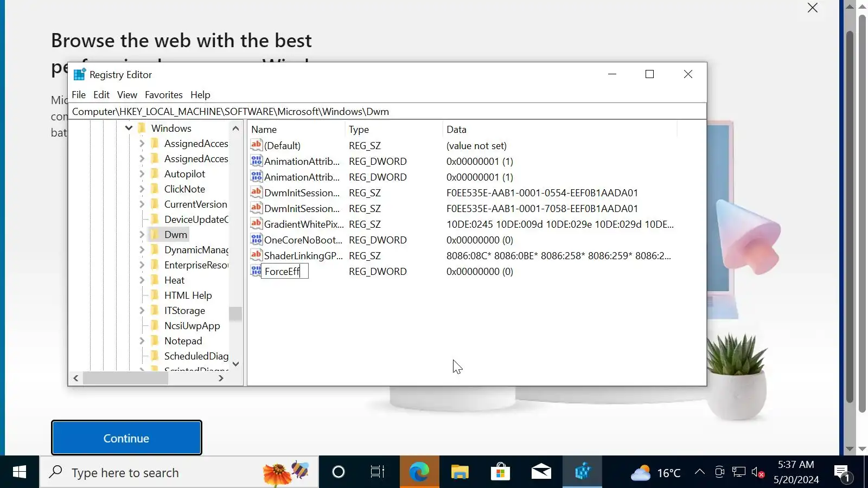The height and width of the screenshot is (488, 868).
Task: Click the Heat folder icon
Action: pyautogui.click(x=155, y=280)
